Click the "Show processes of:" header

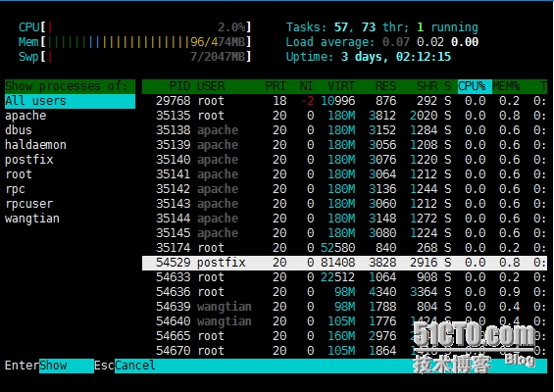coord(70,86)
